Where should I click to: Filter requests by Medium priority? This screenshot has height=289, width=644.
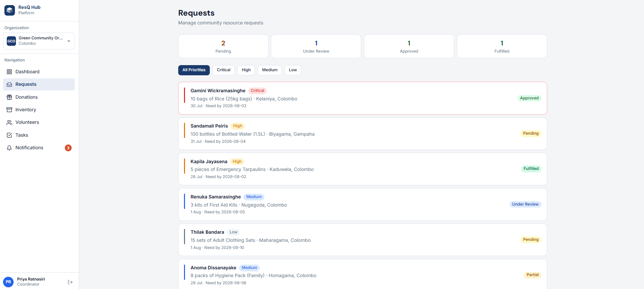tap(270, 70)
